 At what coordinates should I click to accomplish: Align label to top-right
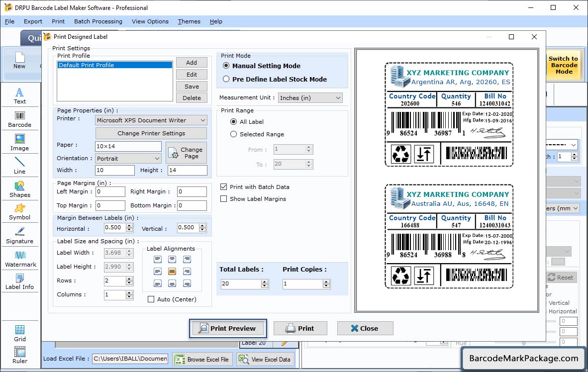(x=187, y=259)
